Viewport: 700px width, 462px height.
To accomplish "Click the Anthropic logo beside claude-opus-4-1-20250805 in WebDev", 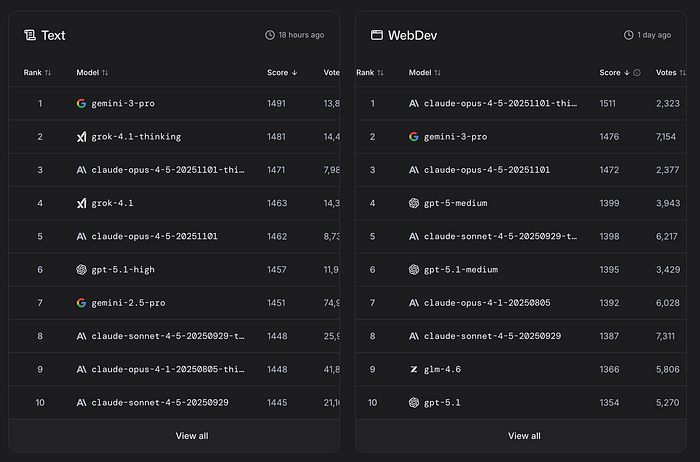I will (414, 302).
